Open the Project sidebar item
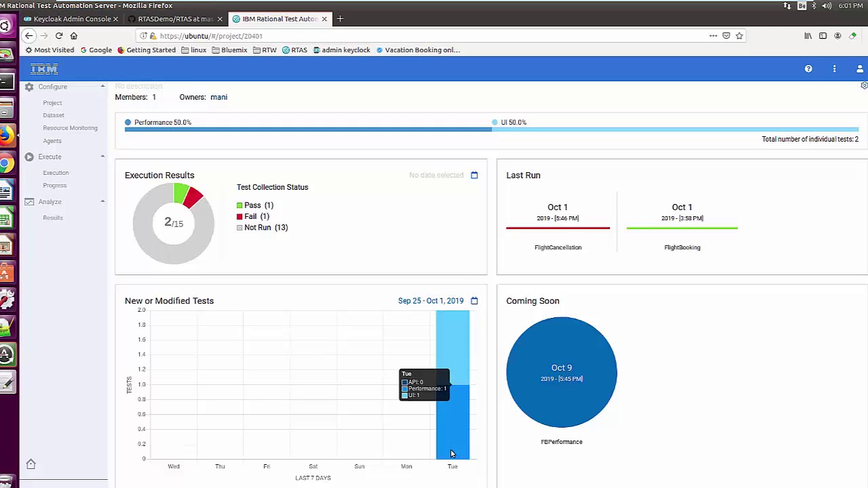 [x=52, y=103]
